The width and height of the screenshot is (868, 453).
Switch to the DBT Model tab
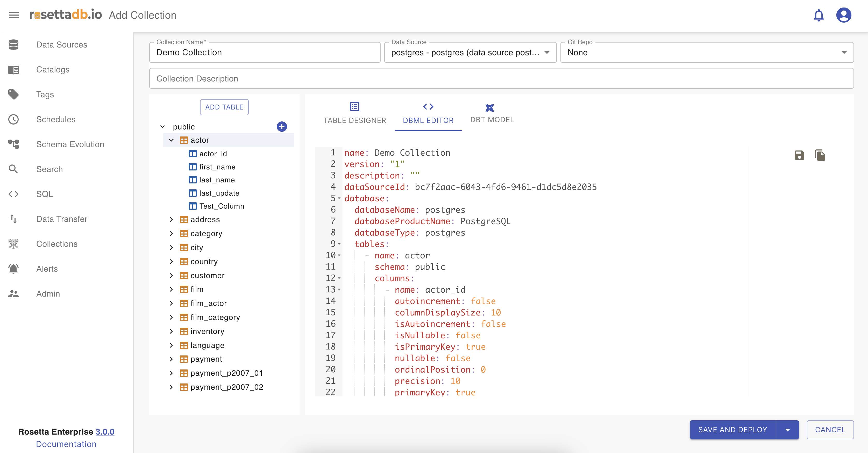(x=492, y=113)
